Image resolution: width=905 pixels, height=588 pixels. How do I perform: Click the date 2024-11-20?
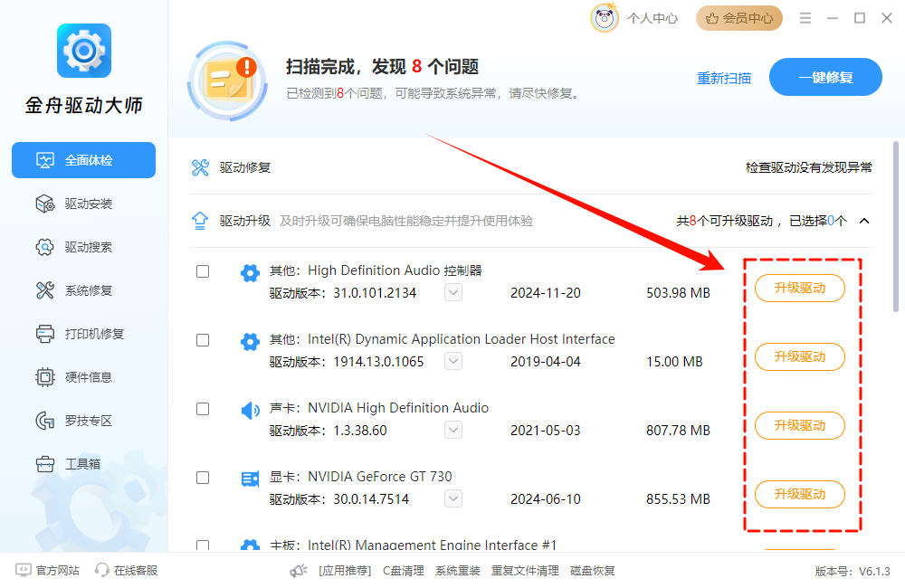(546, 293)
